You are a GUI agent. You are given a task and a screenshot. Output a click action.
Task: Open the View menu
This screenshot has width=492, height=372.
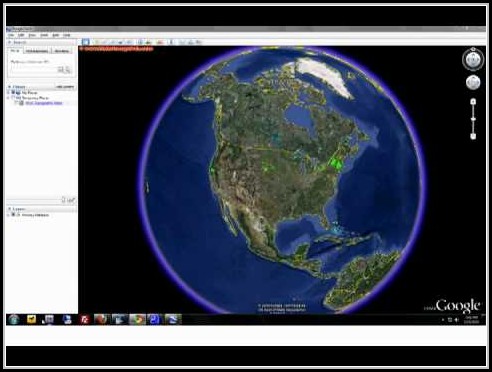(x=32, y=35)
